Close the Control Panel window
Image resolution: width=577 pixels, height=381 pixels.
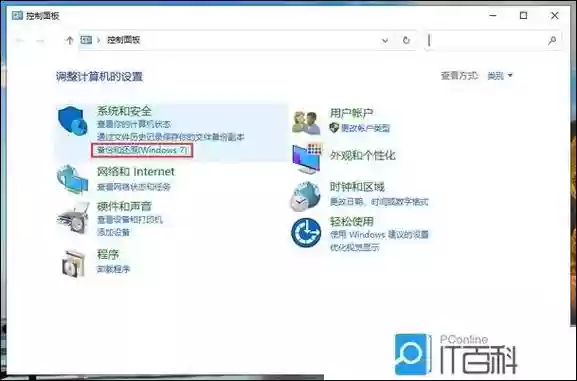555,15
